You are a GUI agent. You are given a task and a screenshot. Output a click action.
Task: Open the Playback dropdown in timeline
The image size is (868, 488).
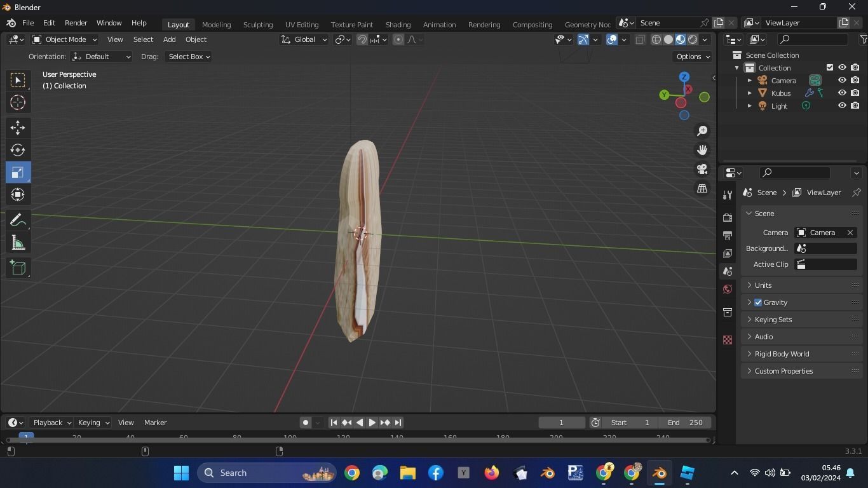pos(52,423)
